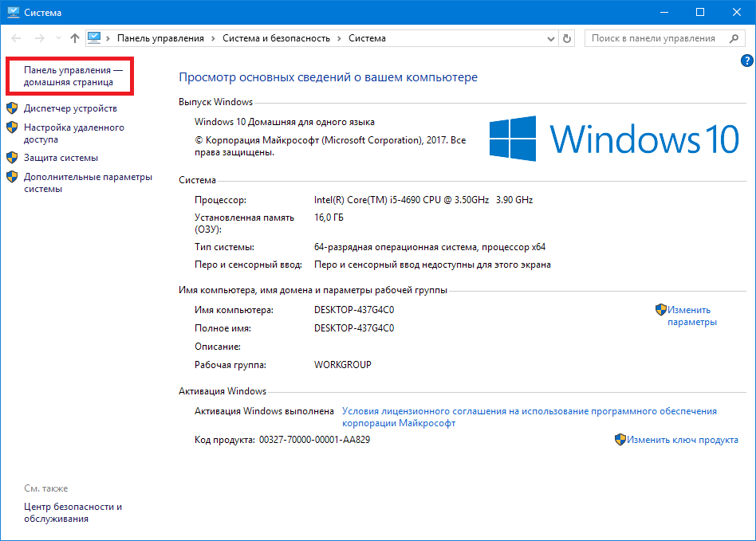Open Панель управления breadcrumb
This screenshot has height=541, width=756.
(x=160, y=38)
